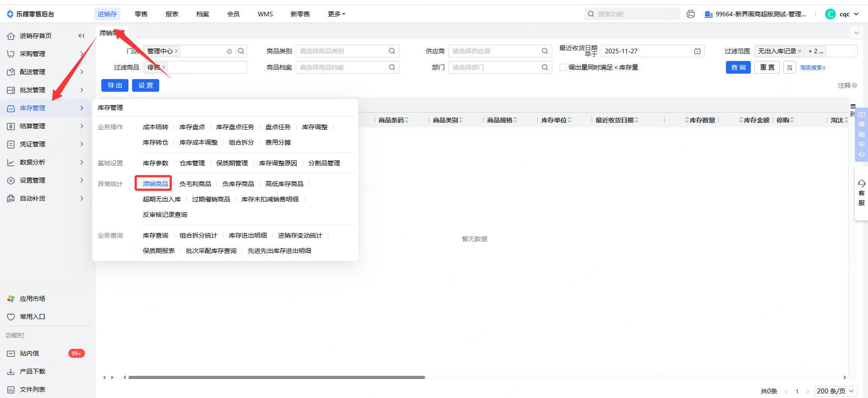Open the column filter settings icon beside Reset
The image size is (868, 398).
[789, 68]
